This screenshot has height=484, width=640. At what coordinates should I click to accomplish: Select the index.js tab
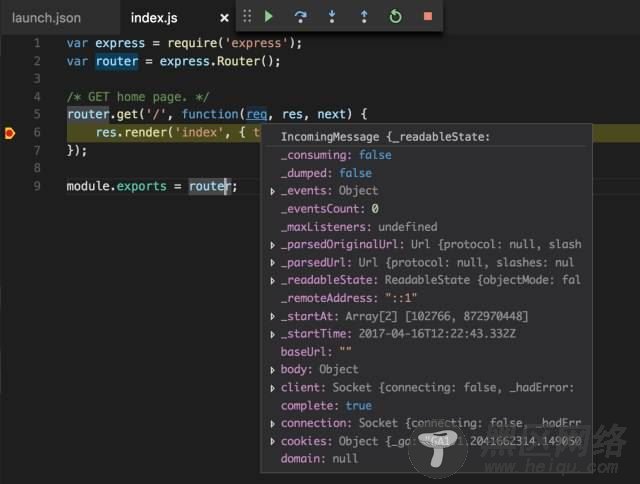pos(154,18)
